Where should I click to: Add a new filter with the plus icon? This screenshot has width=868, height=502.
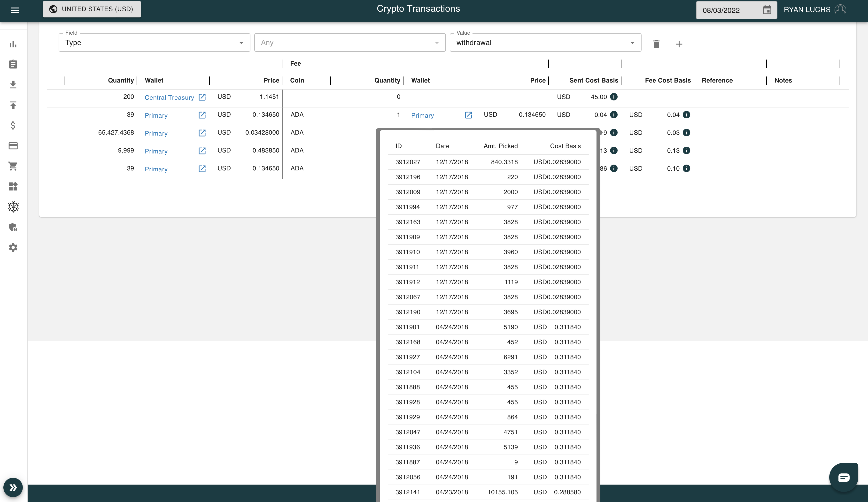click(679, 44)
